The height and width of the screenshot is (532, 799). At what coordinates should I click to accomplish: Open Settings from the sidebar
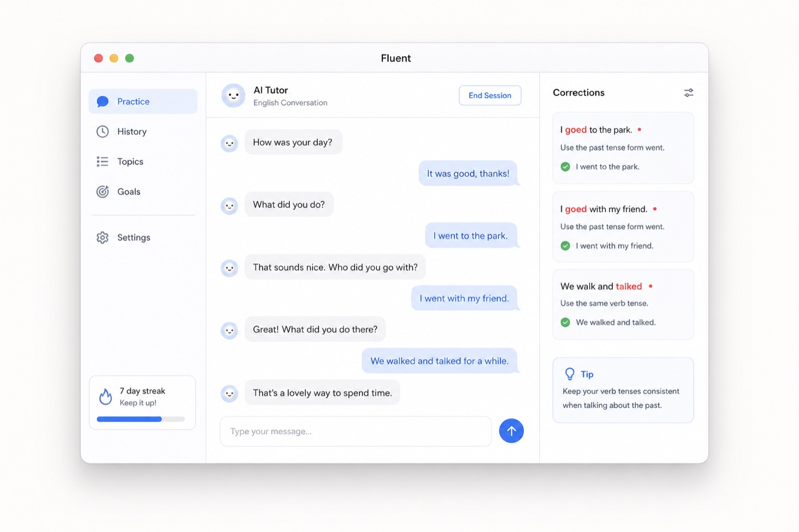click(x=143, y=238)
